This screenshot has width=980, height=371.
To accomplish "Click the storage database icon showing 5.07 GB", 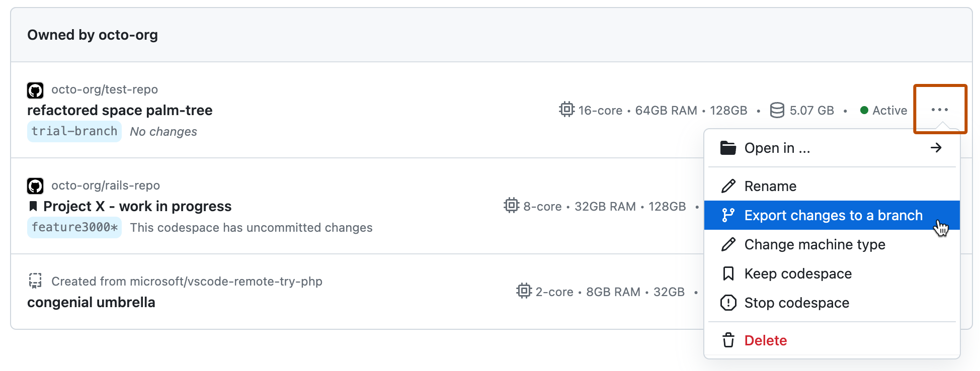I will (777, 110).
